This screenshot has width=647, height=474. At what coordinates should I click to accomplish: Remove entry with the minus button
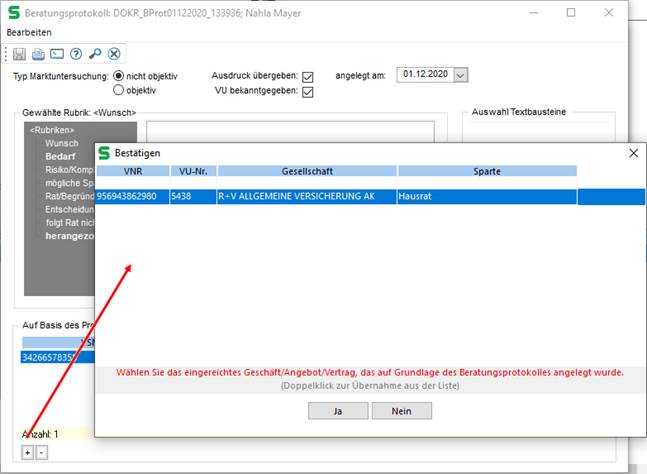[x=41, y=453]
